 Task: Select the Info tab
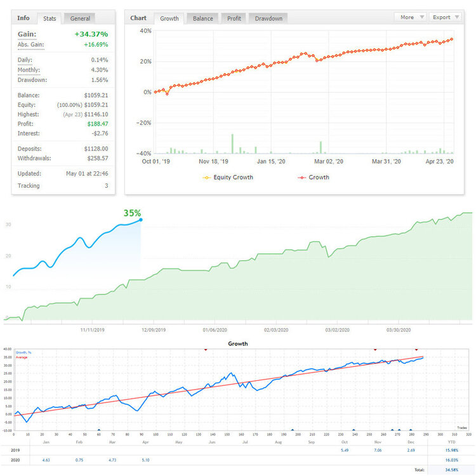click(23, 18)
